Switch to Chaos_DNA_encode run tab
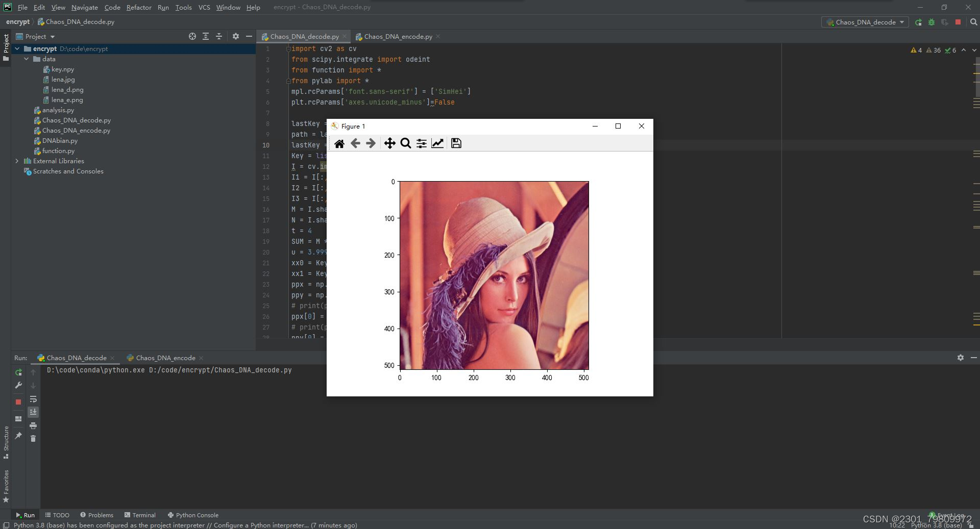This screenshot has width=980, height=529. click(x=165, y=358)
